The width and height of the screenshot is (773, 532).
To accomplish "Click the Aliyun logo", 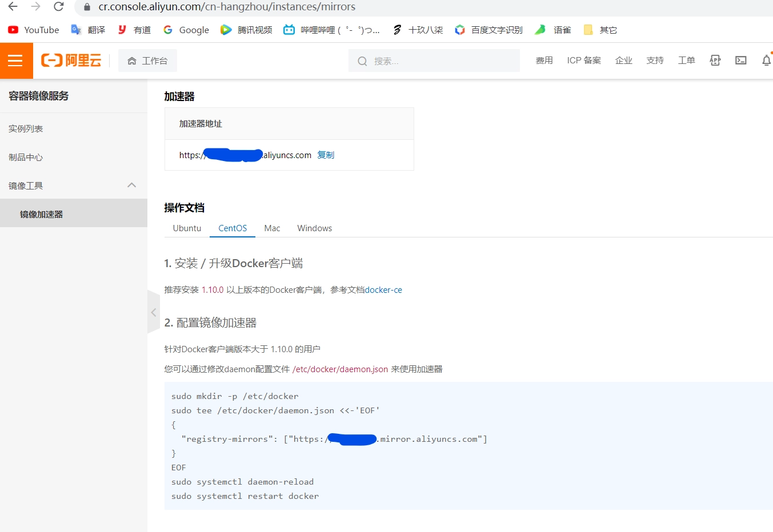I will click(70, 60).
